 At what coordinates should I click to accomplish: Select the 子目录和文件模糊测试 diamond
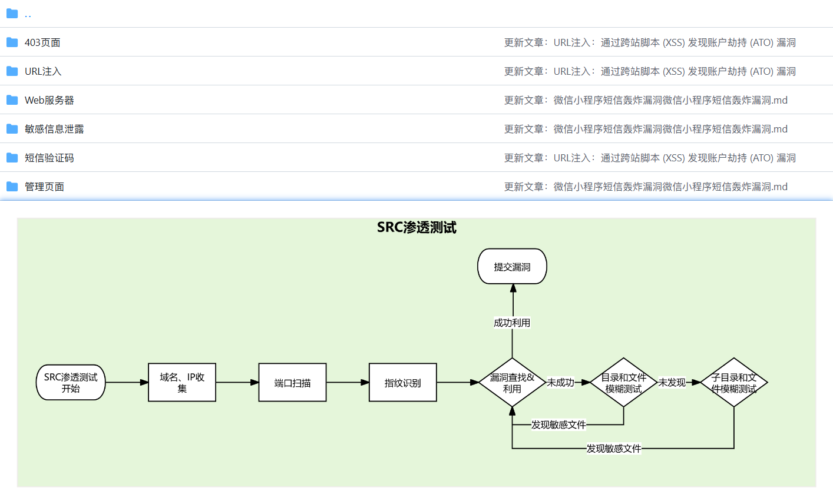[x=734, y=383]
